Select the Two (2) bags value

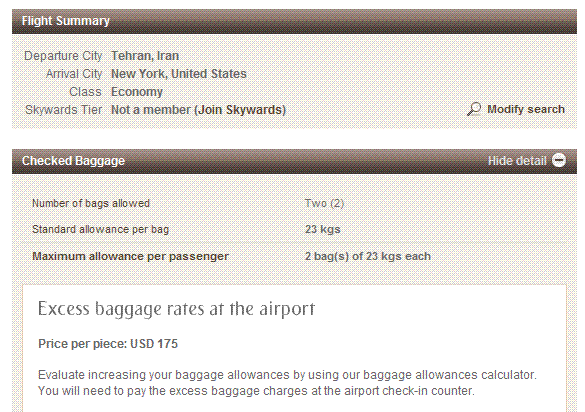click(x=324, y=203)
